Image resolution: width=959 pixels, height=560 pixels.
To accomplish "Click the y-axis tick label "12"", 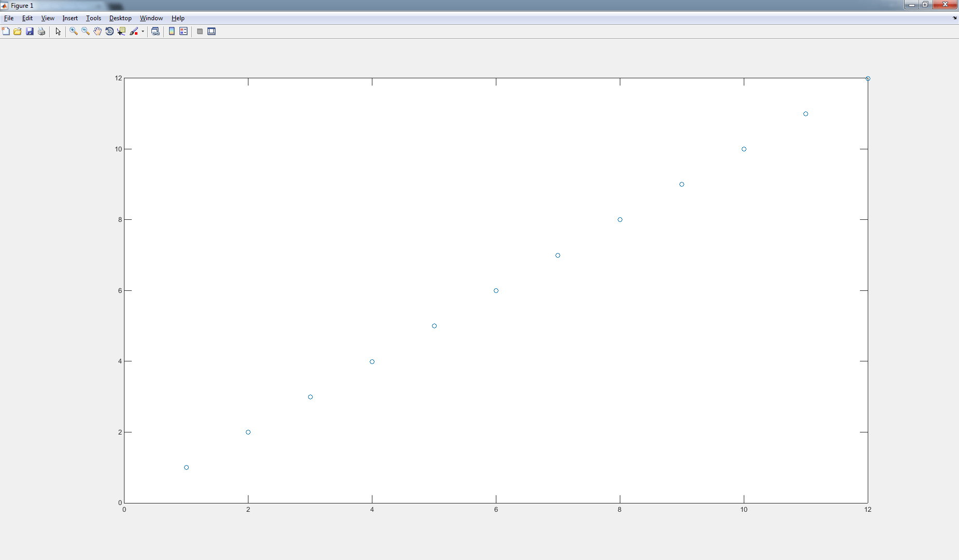I will 119,78.
